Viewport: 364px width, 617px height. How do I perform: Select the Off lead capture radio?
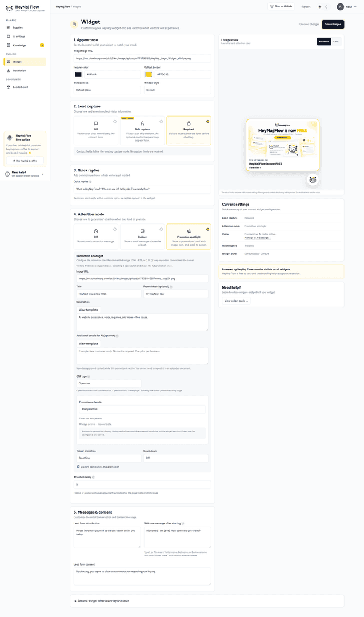[x=115, y=122]
